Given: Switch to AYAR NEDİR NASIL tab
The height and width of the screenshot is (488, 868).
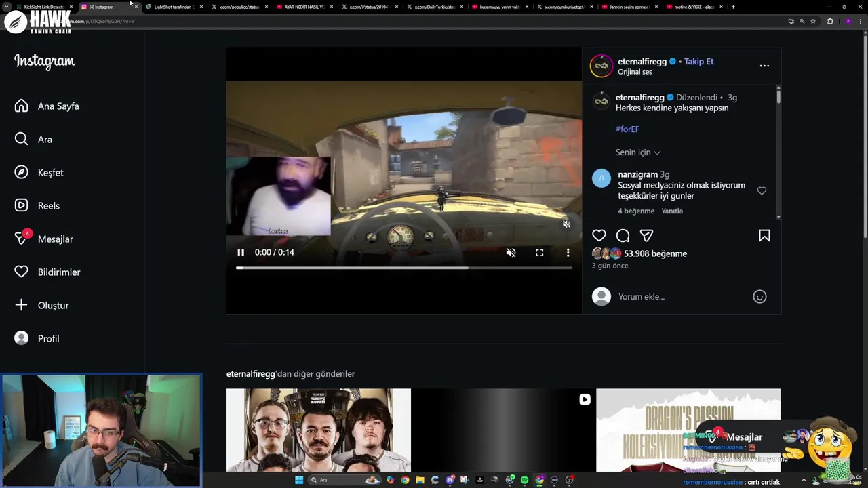Looking at the screenshot, I should tap(304, 7).
